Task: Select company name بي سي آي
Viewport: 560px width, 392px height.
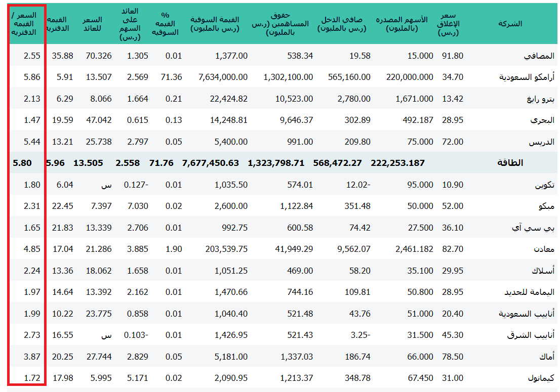Action: 533,228
